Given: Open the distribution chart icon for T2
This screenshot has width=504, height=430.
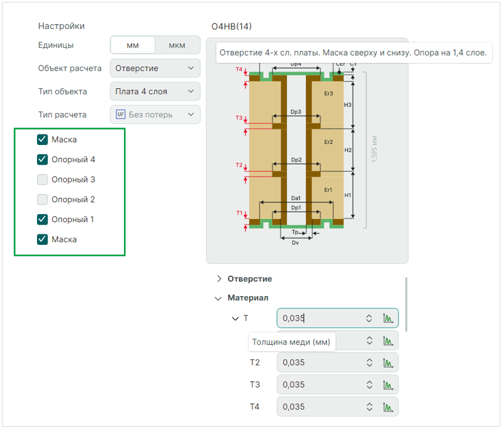Looking at the screenshot, I should point(388,363).
